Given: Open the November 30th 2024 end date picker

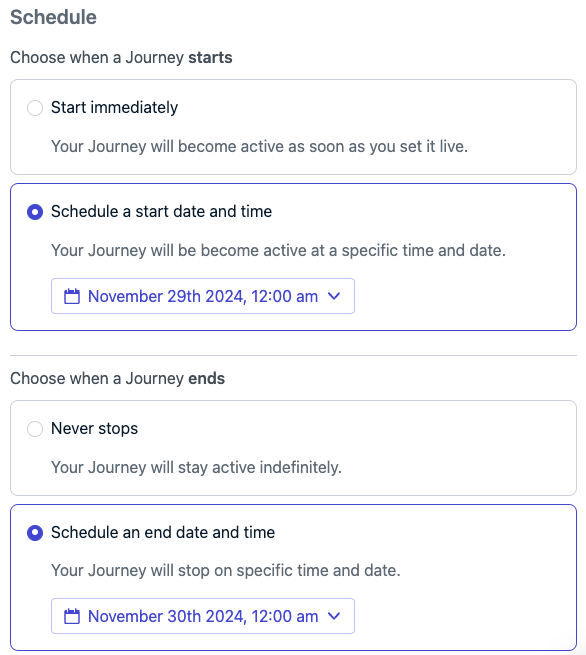Looking at the screenshot, I should click(203, 616).
